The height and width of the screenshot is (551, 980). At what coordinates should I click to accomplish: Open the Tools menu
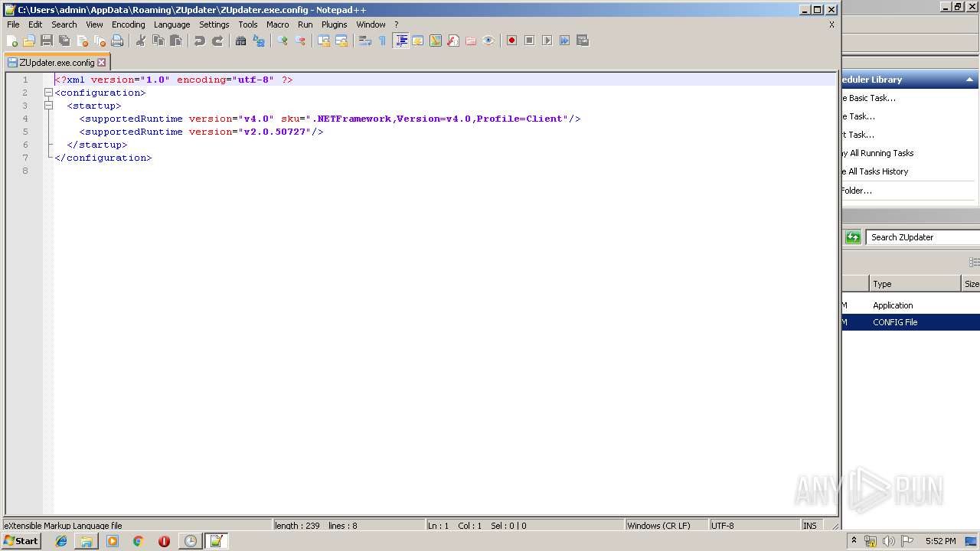click(x=248, y=24)
